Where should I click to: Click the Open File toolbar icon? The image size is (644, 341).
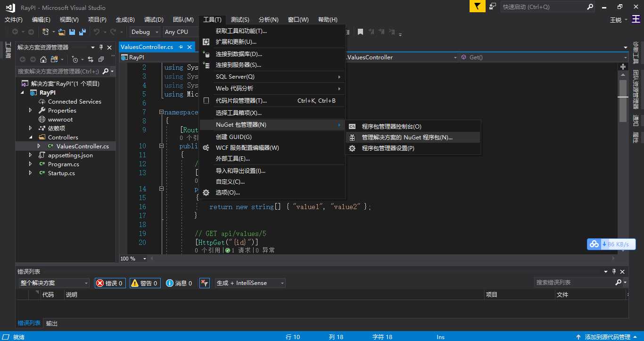click(x=62, y=32)
